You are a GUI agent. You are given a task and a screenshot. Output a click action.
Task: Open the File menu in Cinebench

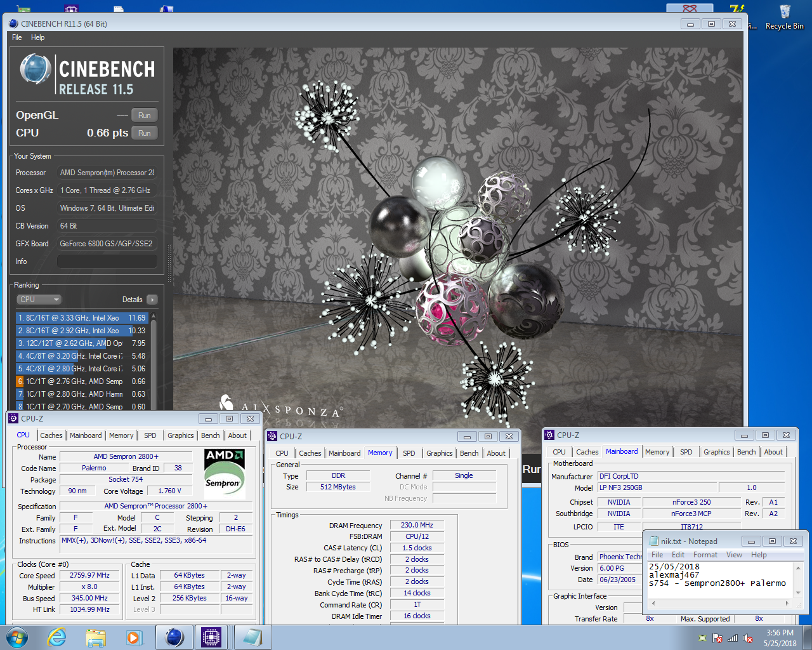(x=17, y=37)
